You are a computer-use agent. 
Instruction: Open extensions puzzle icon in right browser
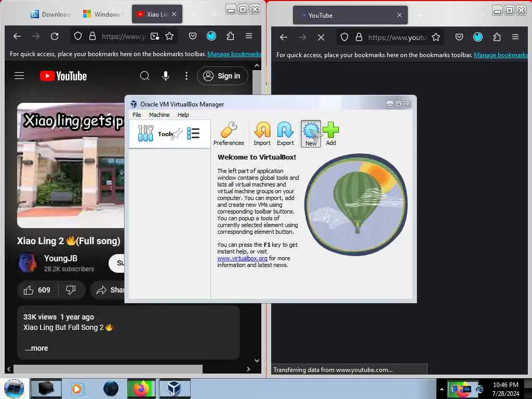point(497,37)
